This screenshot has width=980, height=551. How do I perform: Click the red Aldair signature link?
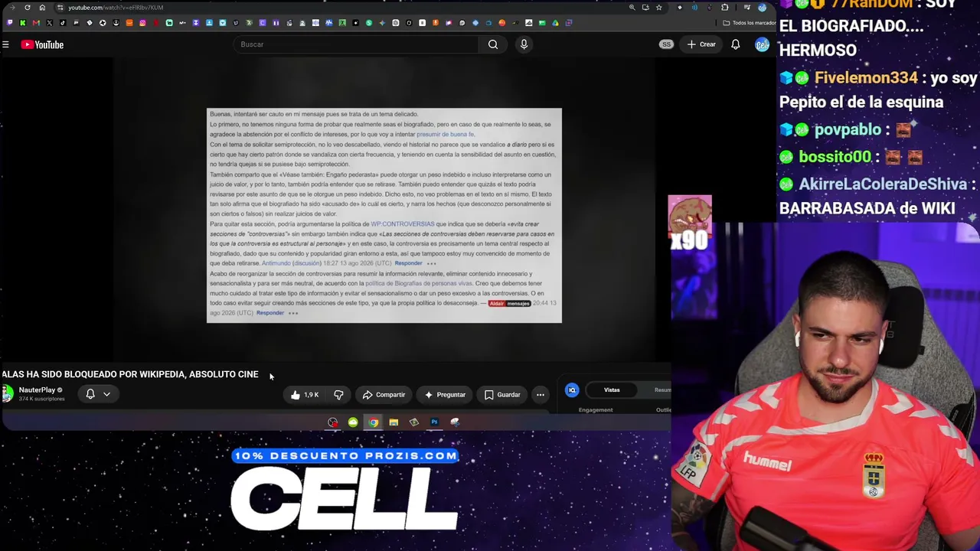(x=497, y=304)
